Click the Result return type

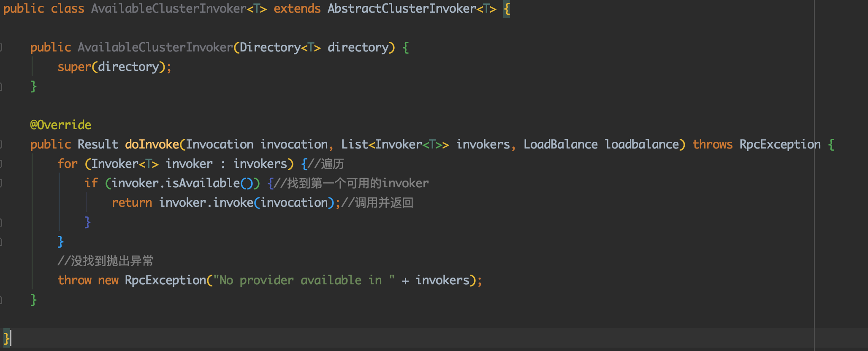tap(98, 144)
